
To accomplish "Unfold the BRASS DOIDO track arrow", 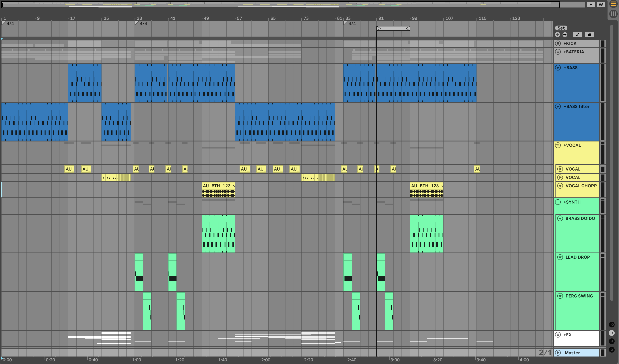I will pos(560,218).
